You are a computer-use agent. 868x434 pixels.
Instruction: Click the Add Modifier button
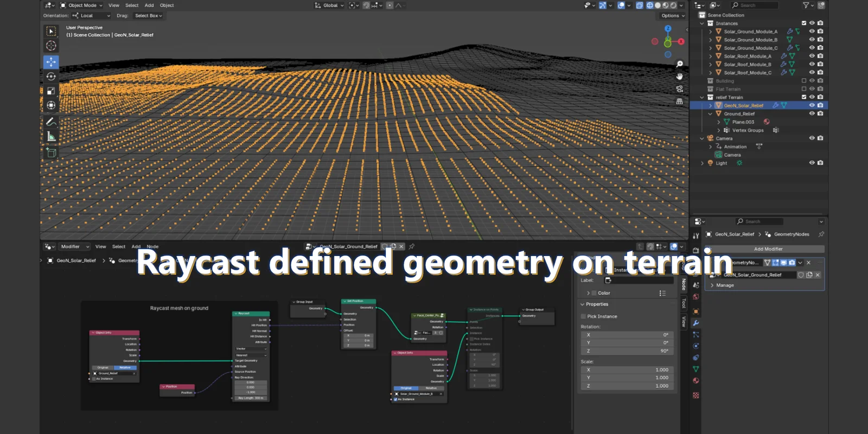coord(768,249)
